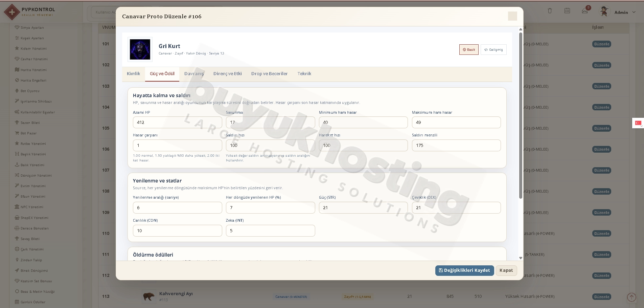The image size is (644, 308).
Task: Click Düzenle for row 109
Action: pos(602,213)
